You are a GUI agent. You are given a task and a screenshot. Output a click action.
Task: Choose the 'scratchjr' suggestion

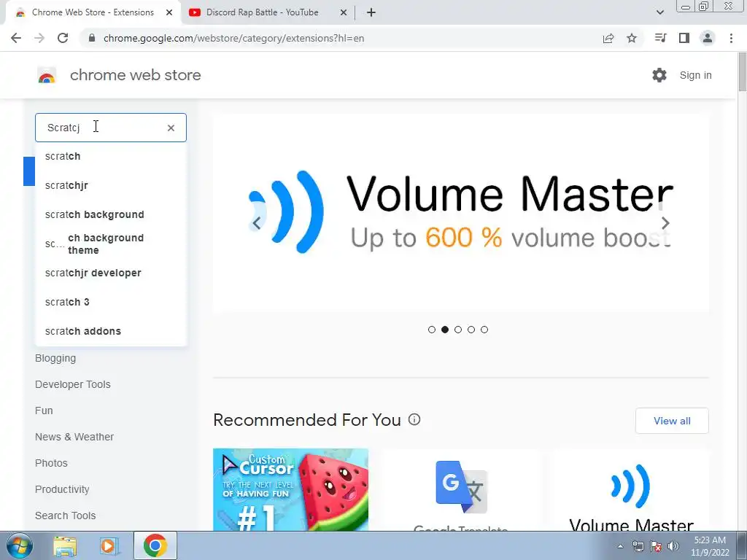point(111,185)
